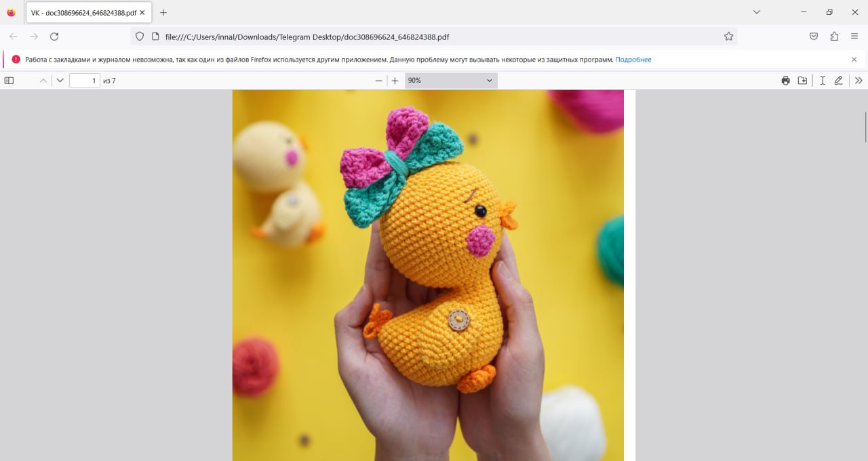
Task: Open the 90% zoom level dropdown
Action: coord(451,81)
